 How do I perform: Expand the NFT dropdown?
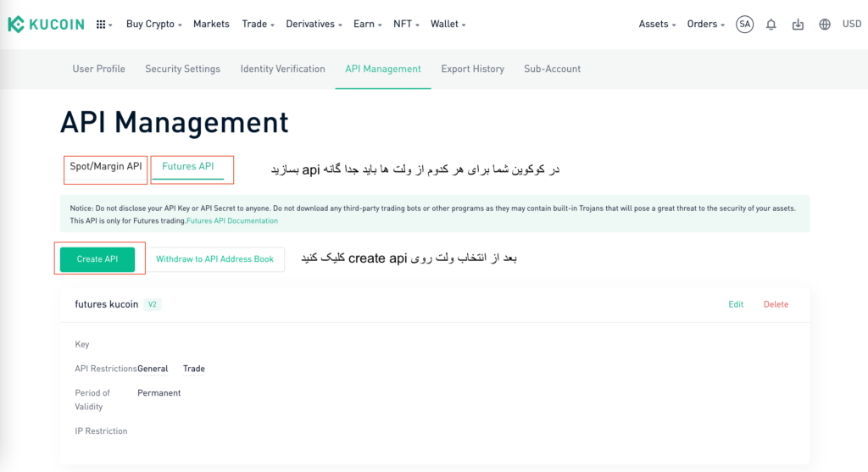tap(406, 25)
